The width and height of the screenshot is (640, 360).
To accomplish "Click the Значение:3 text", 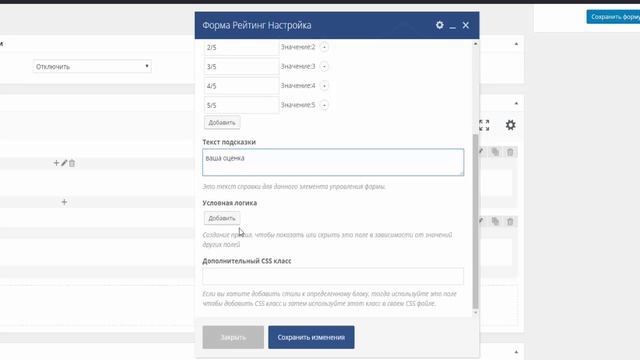I will click(x=298, y=66).
